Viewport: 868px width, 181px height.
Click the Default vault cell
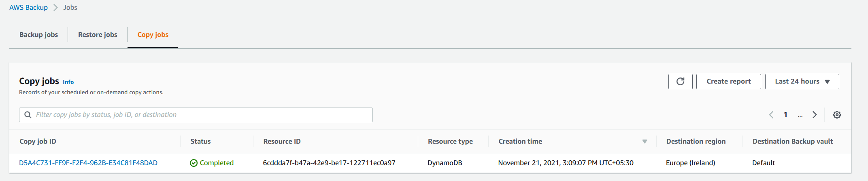click(x=764, y=163)
